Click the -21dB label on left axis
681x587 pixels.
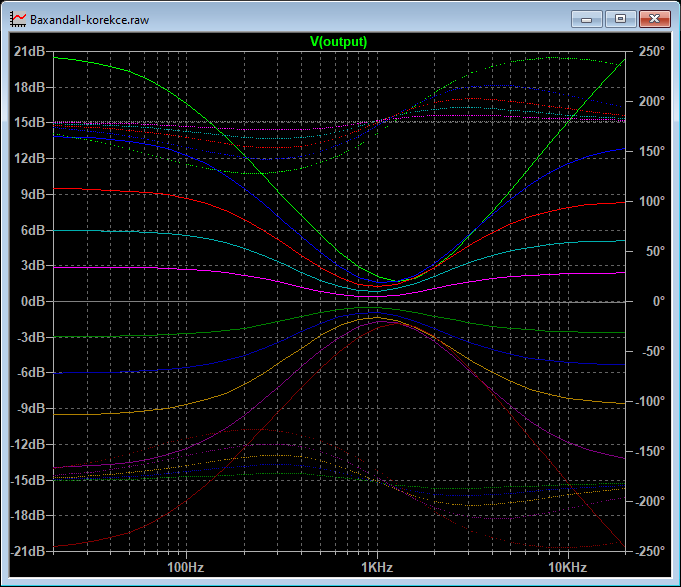tap(27, 551)
